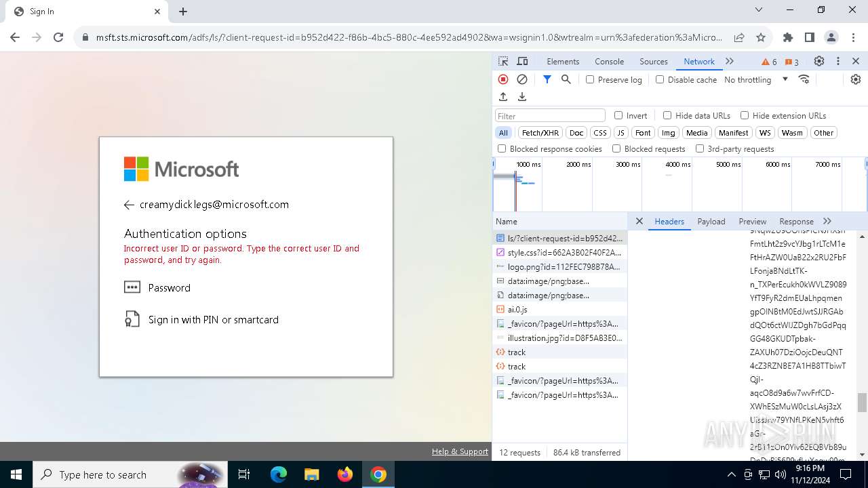Open the Payload tab
The height and width of the screenshot is (488, 868).
(711, 221)
